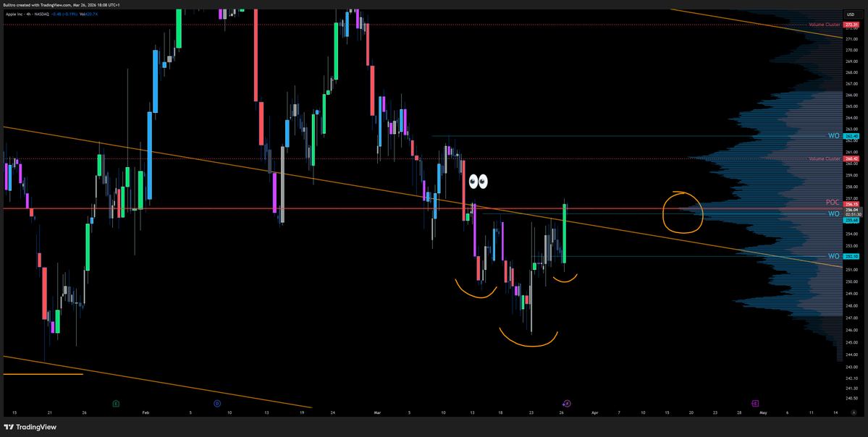This screenshot has width=868, height=437.
Task: Click the WO label next to 262.40
Action: click(x=834, y=135)
